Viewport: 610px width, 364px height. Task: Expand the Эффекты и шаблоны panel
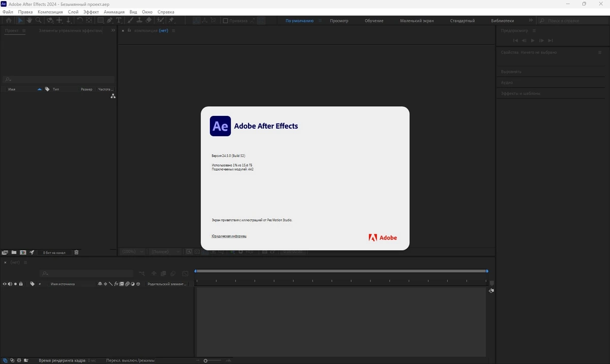pos(521,94)
